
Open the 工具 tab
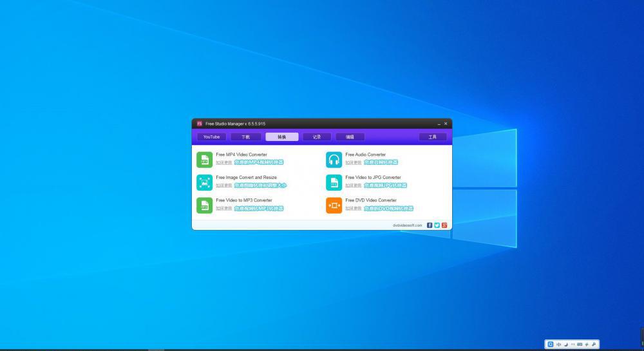click(x=433, y=137)
